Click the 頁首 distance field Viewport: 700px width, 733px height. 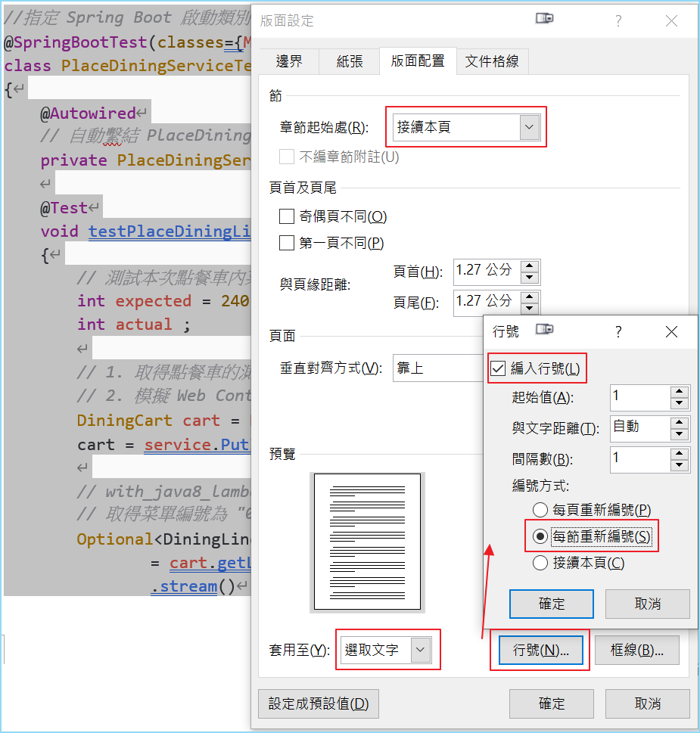tap(487, 272)
